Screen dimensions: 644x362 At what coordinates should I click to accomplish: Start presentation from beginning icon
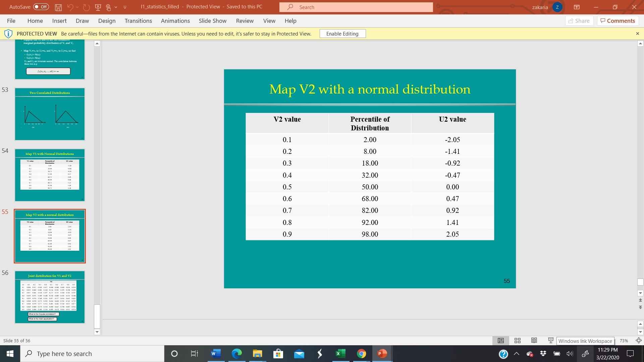coord(98,7)
